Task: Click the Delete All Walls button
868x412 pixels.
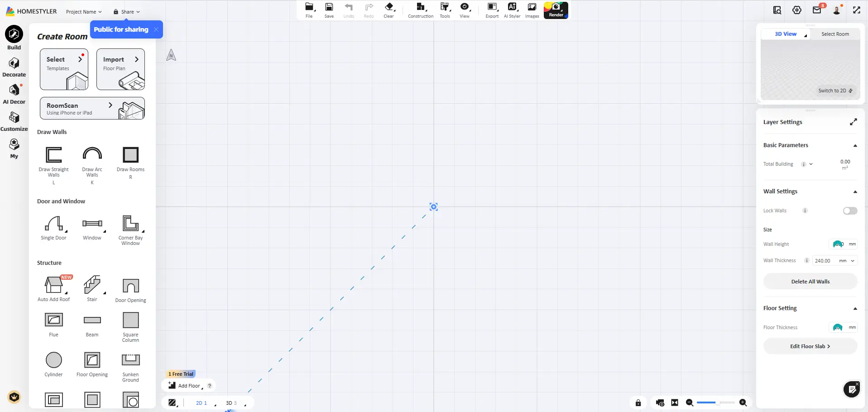Action: click(809, 281)
